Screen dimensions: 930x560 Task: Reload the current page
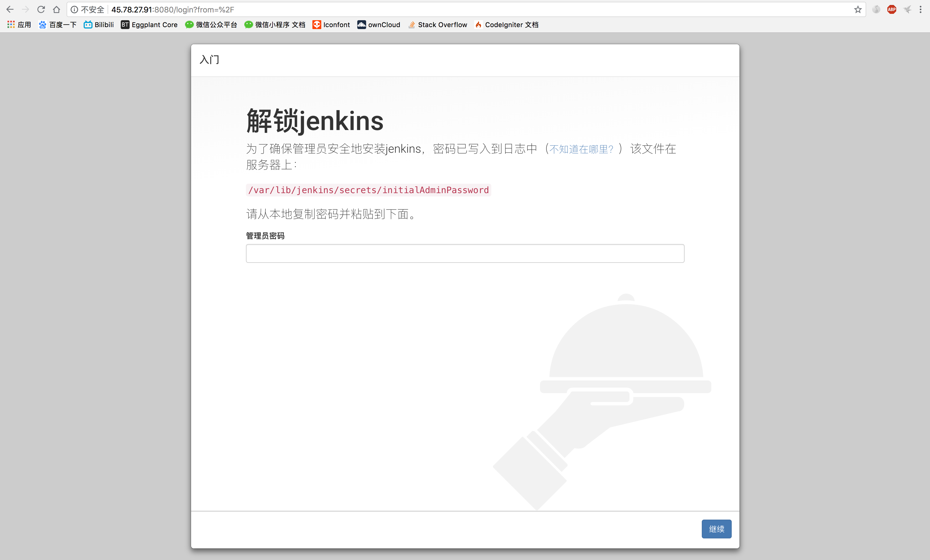41,9
